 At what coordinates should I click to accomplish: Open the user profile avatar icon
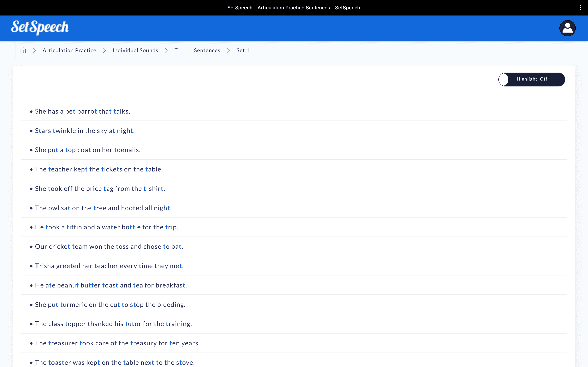[x=567, y=28]
